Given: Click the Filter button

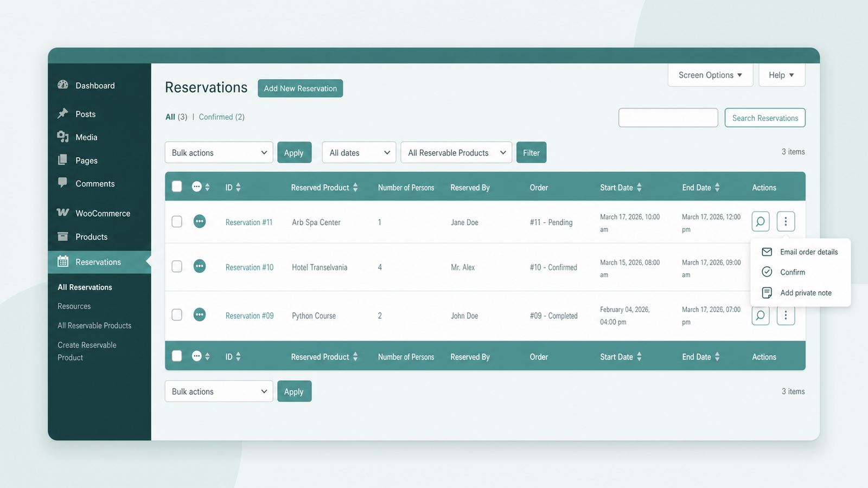Looking at the screenshot, I should (x=531, y=152).
